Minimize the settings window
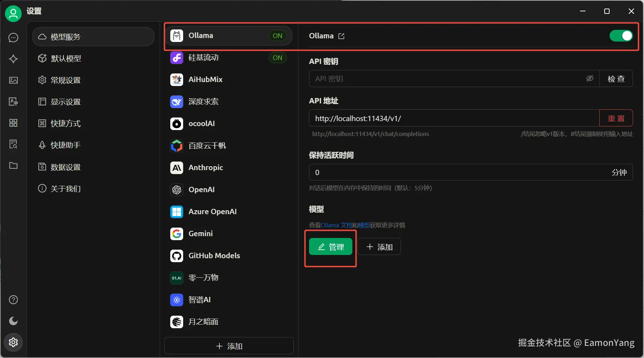 [583, 11]
